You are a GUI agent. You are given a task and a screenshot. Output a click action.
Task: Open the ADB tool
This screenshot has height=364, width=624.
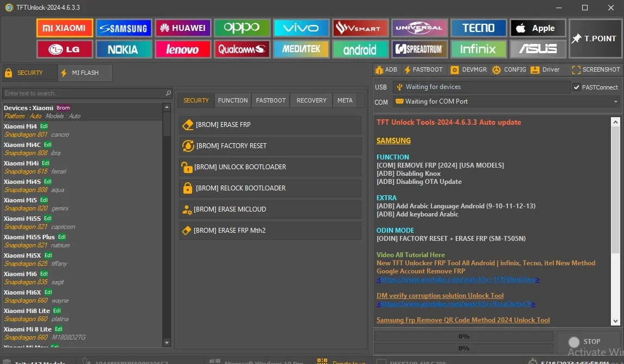(x=386, y=69)
